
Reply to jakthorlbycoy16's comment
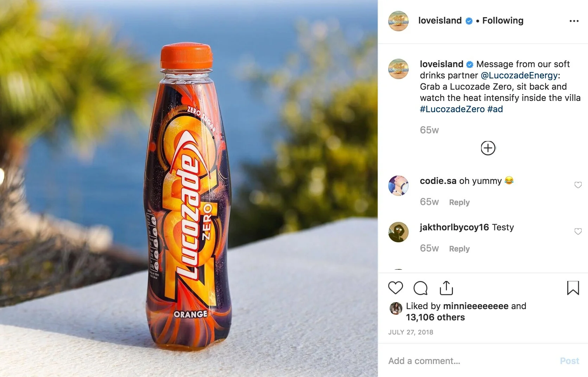click(x=459, y=249)
